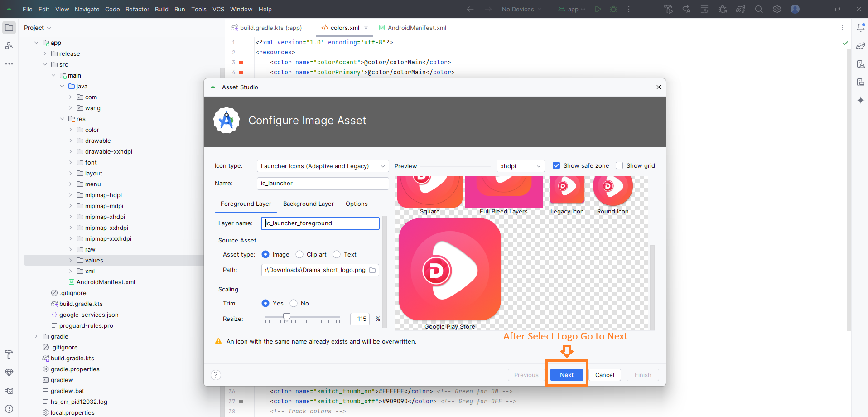868x417 pixels.
Task: Sync project with Gradle files icon
Action: point(741,9)
